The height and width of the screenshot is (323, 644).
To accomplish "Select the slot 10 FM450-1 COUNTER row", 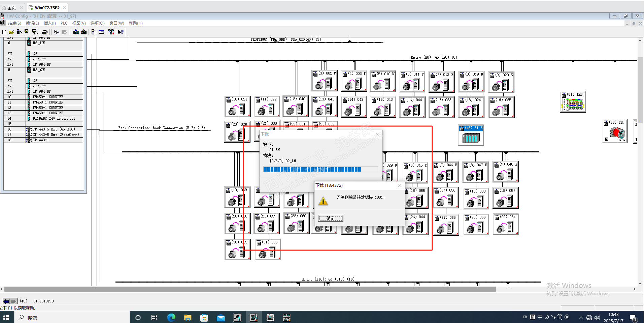I will (43, 97).
